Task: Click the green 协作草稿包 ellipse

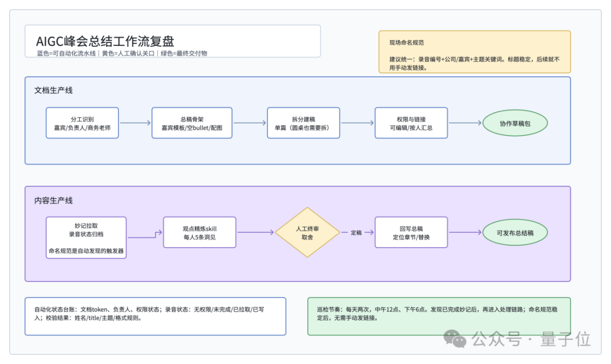Action: pos(515,123)
